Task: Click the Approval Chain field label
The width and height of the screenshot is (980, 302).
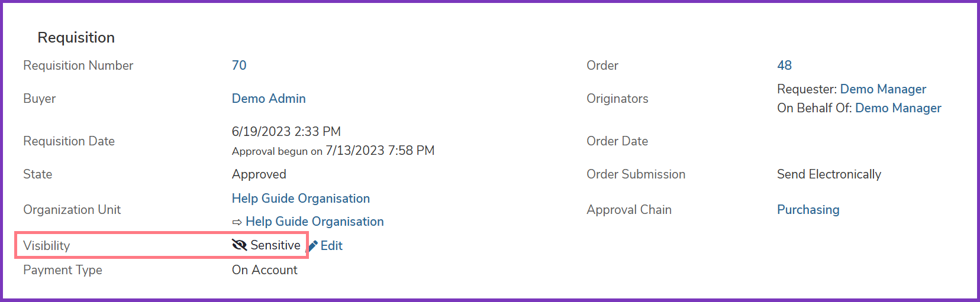Action: coord(629,210)
